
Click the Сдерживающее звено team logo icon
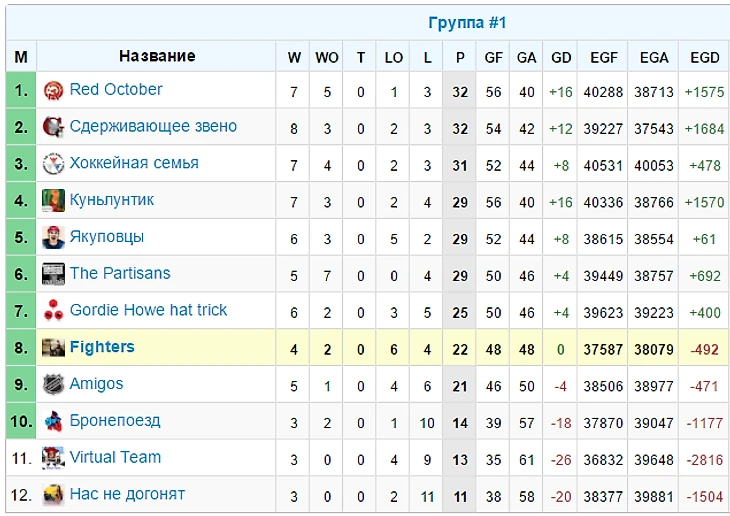pyautogui.click(x=53, y=127)
